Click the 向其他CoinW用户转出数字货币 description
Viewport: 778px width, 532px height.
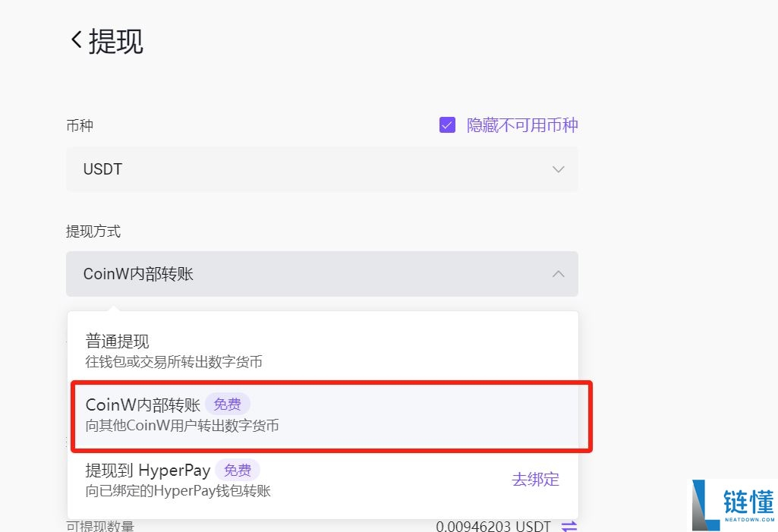coord(182,425)
